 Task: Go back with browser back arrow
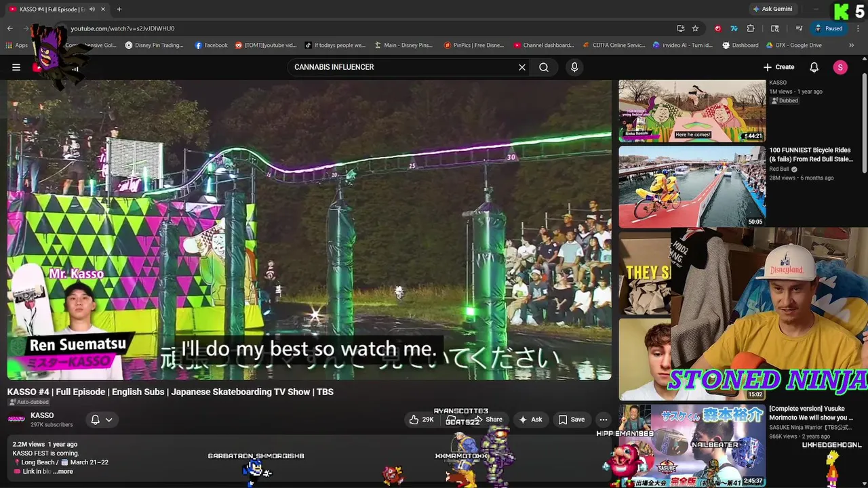pyautogui.click(x=10, y=28)
